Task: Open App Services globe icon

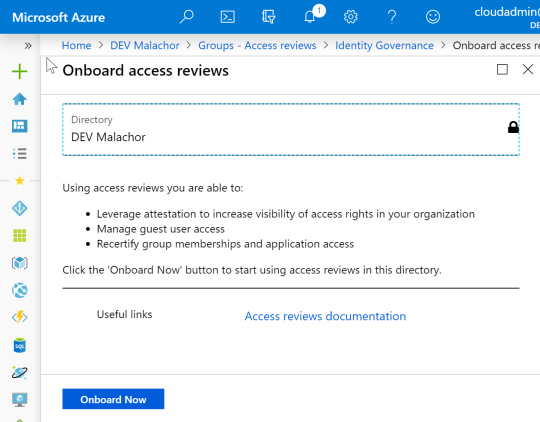Action: click(x=20, y=290)
